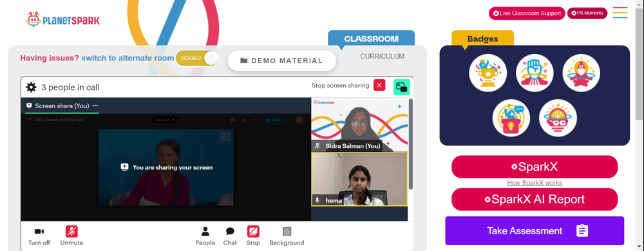Open SparkX AI Report
This screenshot has width=644, height=251.
(535, 200)
